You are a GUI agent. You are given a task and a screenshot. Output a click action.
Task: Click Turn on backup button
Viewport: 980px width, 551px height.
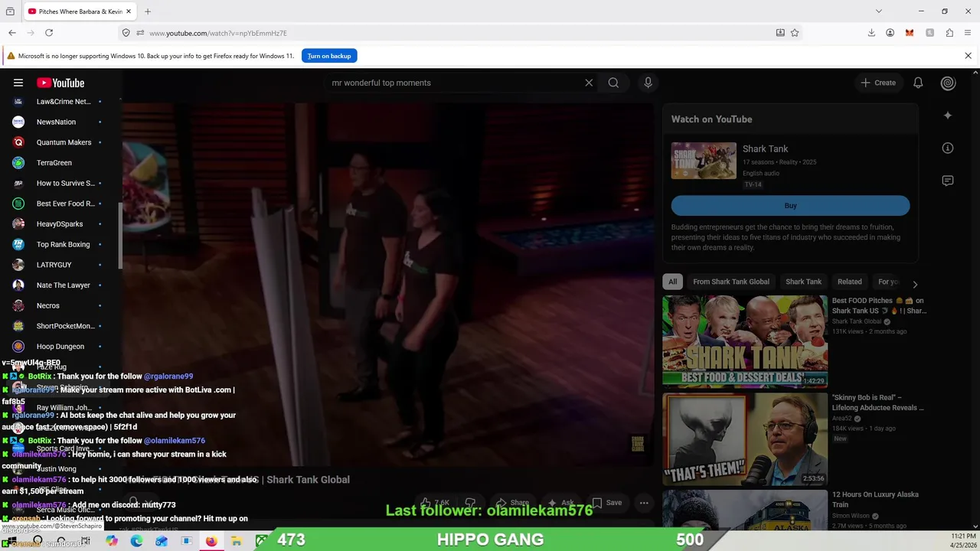click(329, 56)
